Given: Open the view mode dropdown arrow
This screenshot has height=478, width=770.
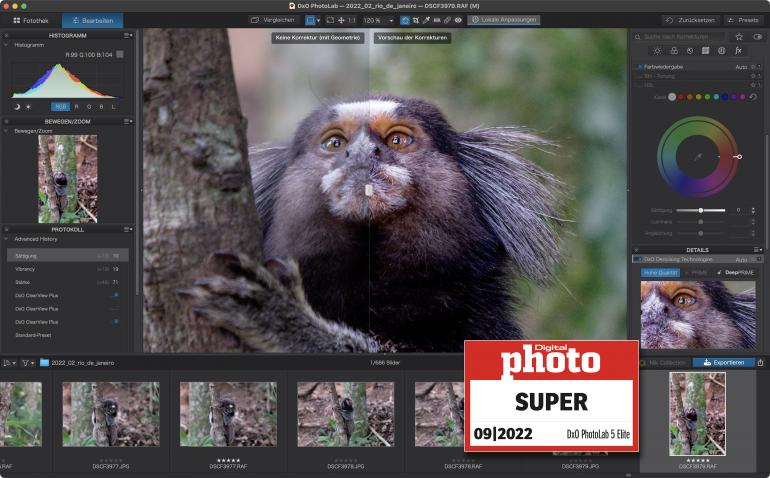Looking at the screenshot, I should [x=318, y=21].
